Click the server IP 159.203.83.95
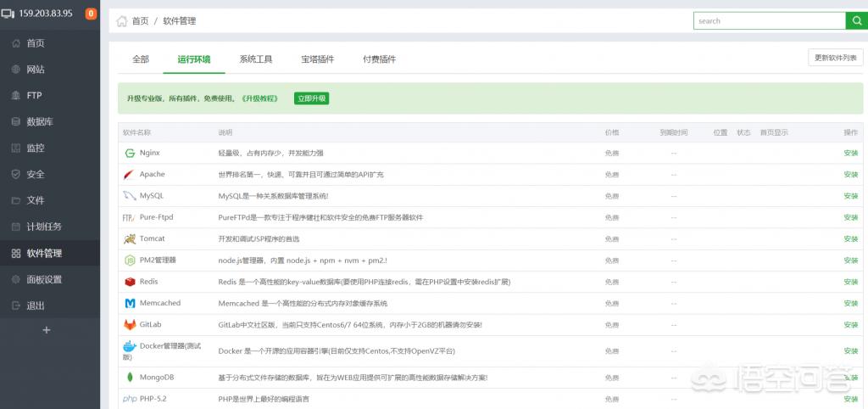The height and width of the screenshot is (409, 868). (46, 14)
